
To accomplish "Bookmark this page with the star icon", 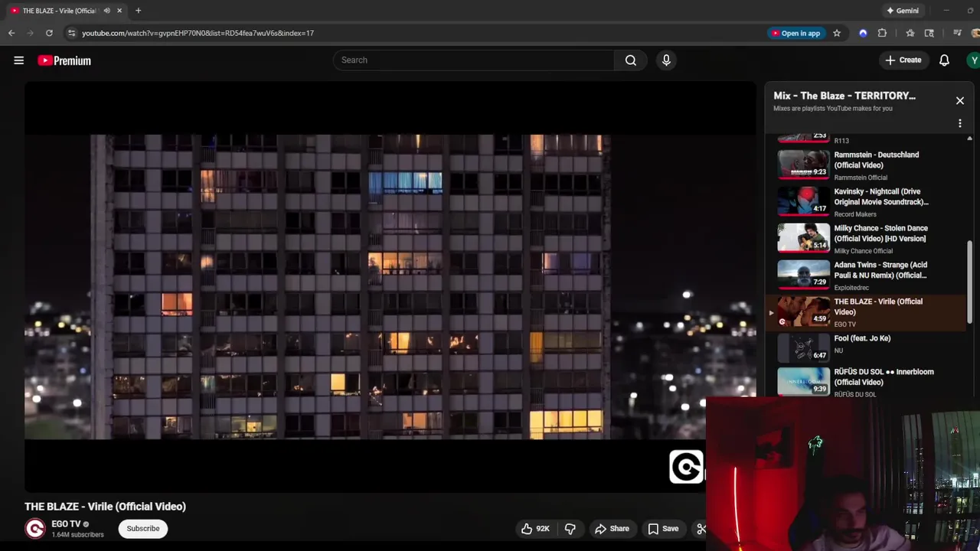I will [x=837, y=33].
